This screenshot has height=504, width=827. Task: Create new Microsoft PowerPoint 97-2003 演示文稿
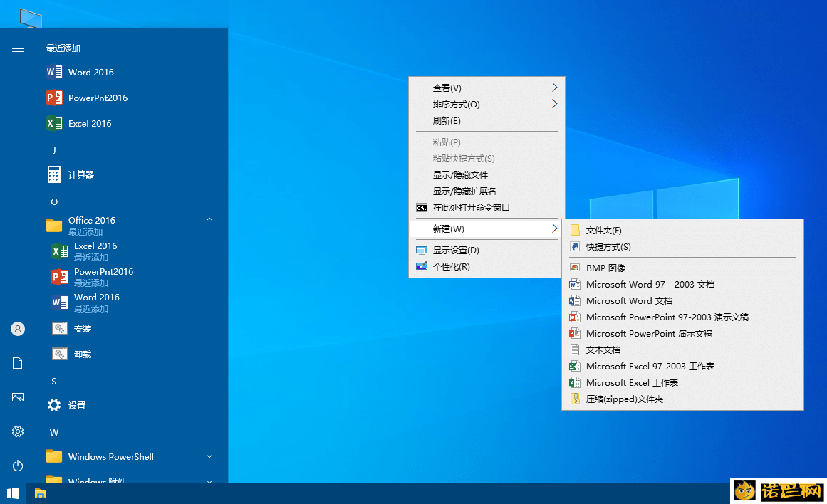coord(682,317)
